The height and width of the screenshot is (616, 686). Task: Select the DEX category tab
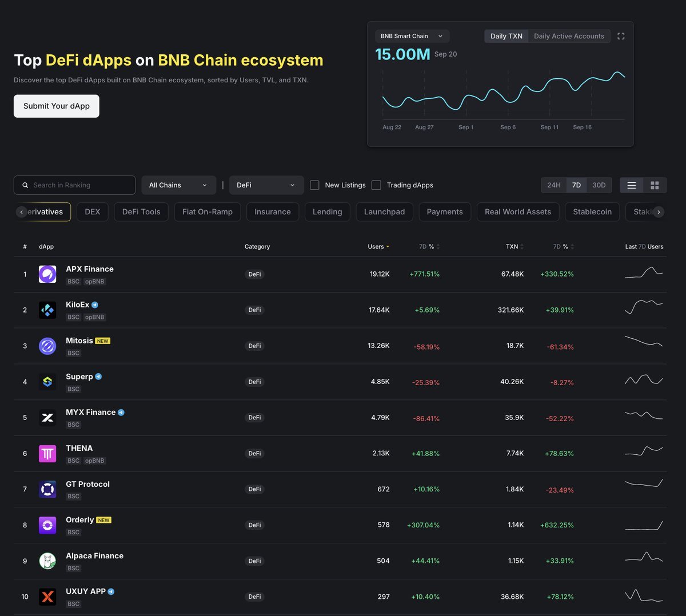(93, 212)
